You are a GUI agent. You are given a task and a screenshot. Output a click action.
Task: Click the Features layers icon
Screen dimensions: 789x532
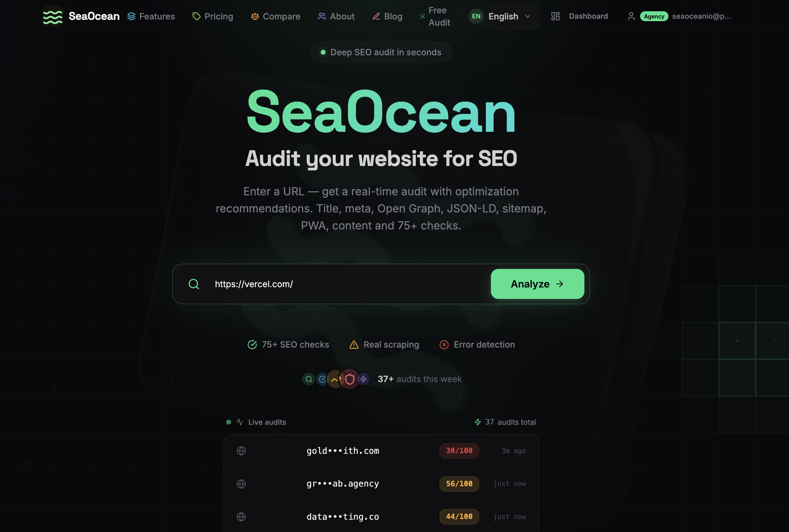point(131,16)
